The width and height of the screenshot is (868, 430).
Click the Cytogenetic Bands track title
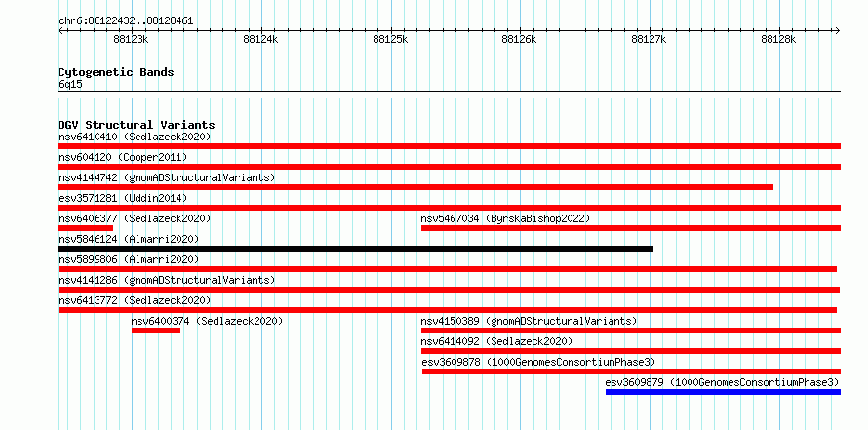click(116, 72)
